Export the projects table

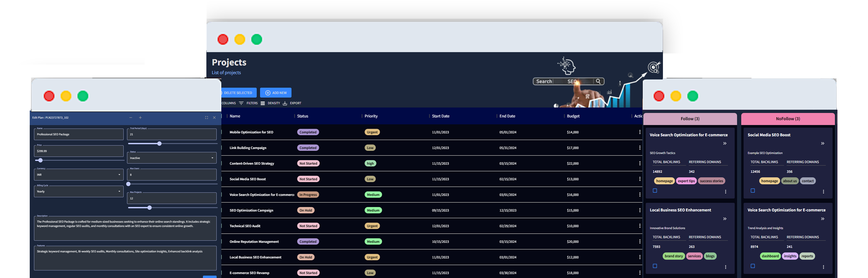[x=292, y=103]
